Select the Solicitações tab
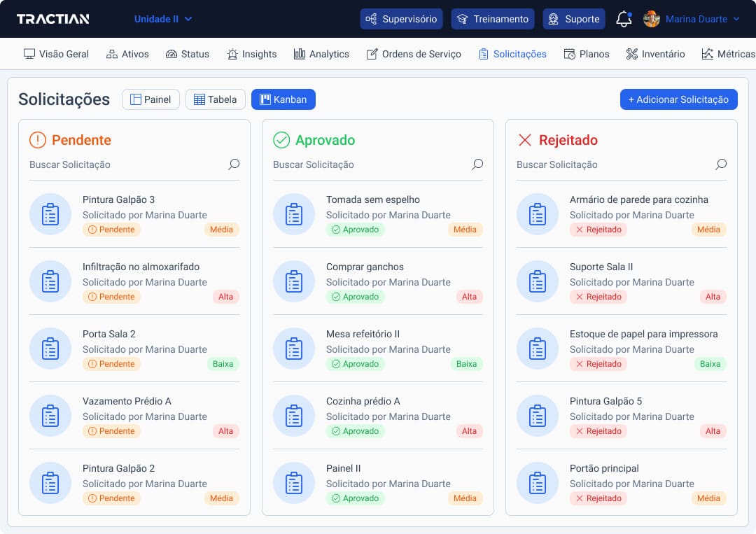This screenshot has width=756, height=534. pyautogui.click(x=512, y=54)
